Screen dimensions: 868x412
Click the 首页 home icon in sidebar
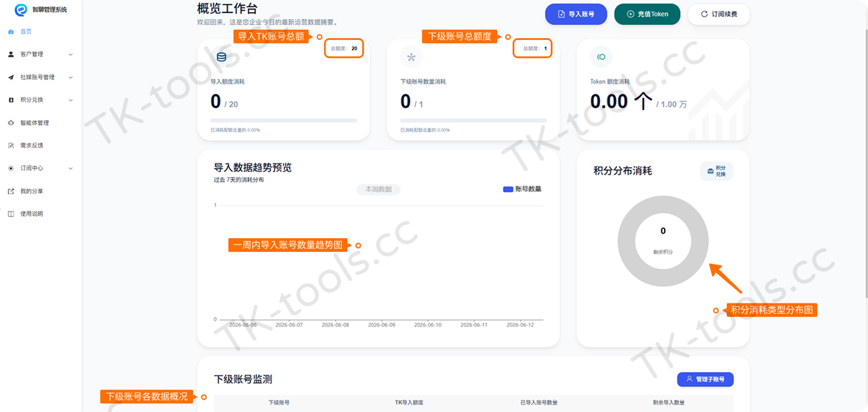pos(11,32)
